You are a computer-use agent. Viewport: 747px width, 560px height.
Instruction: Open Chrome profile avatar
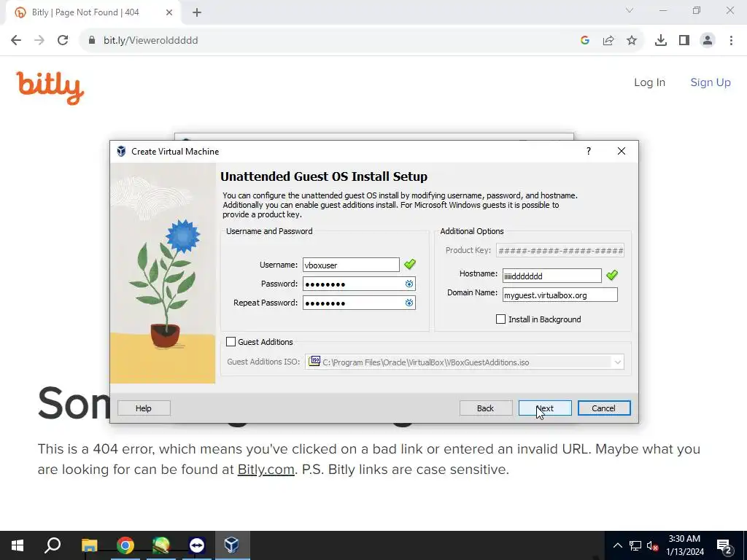coord(708,41)
